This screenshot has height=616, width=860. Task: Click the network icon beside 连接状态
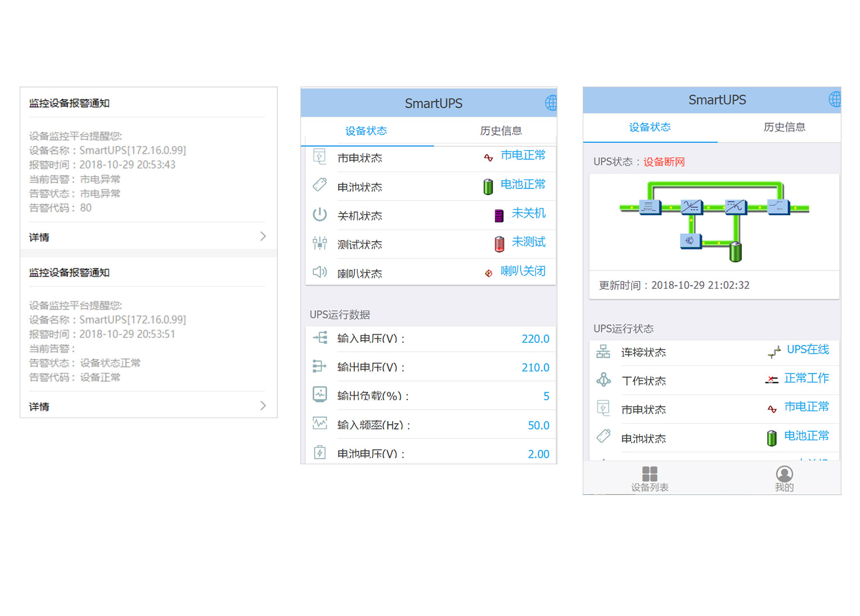point(604,352)
